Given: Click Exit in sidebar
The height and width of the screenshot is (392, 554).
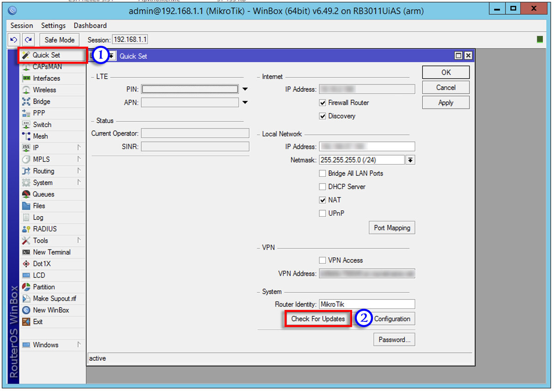Looking at the screenshot, I should [38, 321].
